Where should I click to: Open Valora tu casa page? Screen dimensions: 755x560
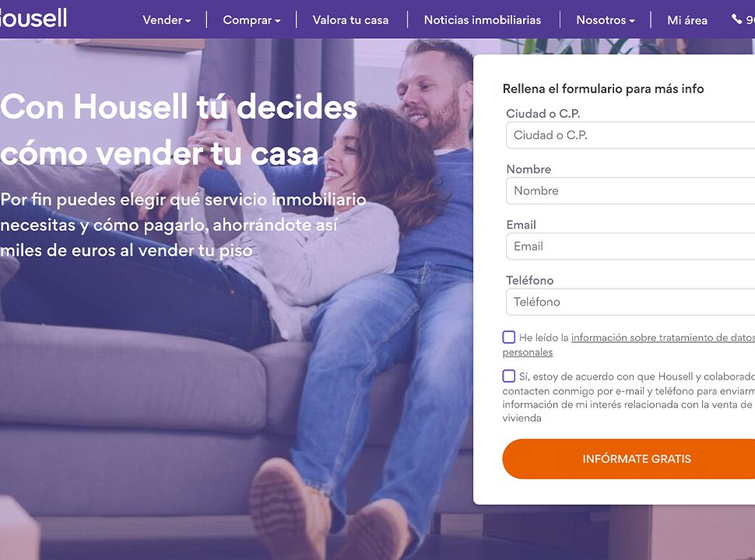350,20
